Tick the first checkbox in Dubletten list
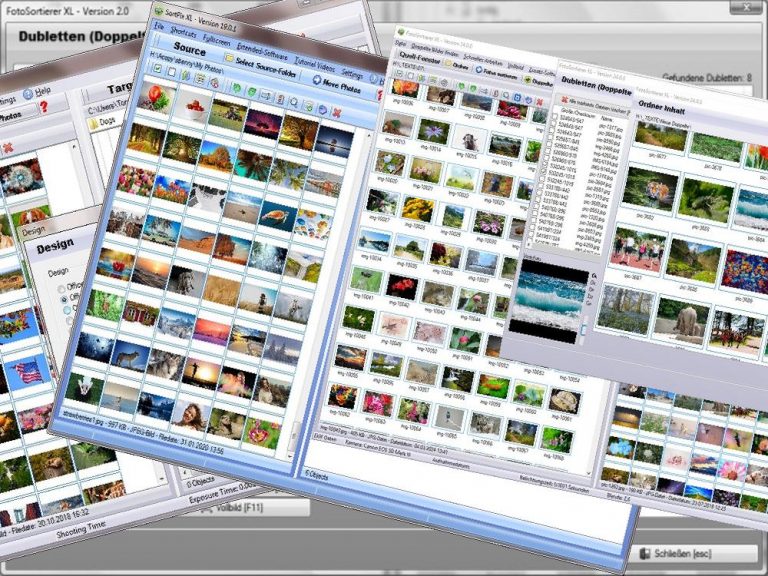The width and height of the screenshot is (768, 576). tap(555, 119)
